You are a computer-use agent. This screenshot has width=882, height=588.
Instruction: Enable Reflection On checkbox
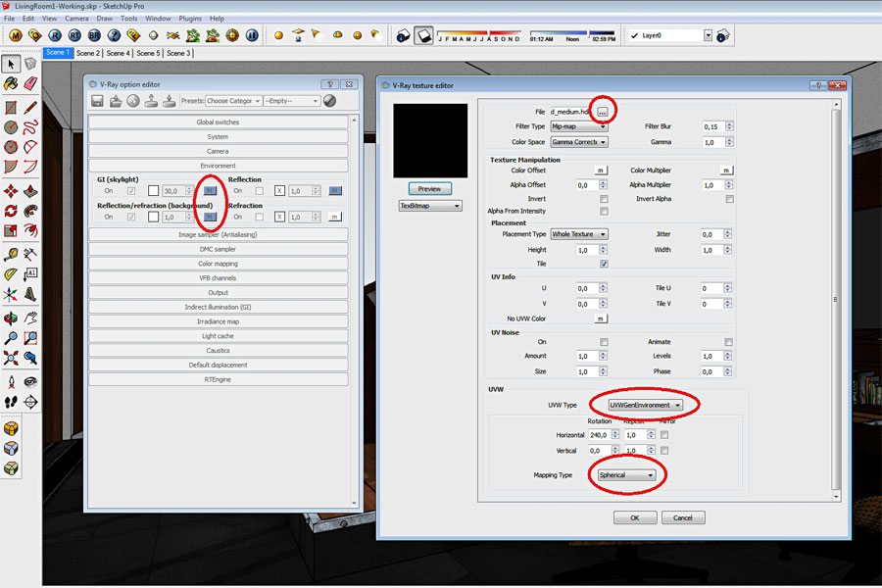tap(260, 191)
